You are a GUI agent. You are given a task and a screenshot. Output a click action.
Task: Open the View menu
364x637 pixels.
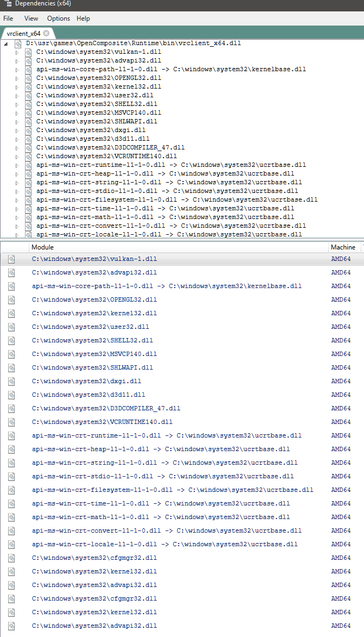32,18
